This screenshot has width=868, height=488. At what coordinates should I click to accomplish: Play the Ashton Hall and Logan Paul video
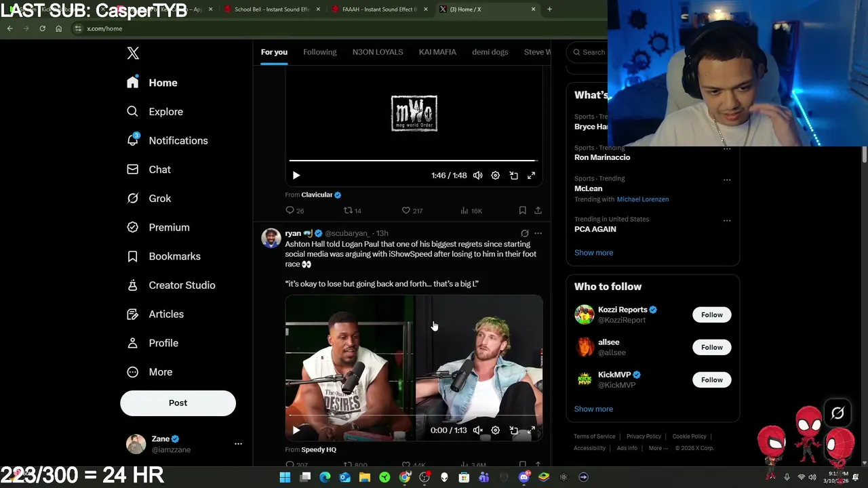coord(296,430)
